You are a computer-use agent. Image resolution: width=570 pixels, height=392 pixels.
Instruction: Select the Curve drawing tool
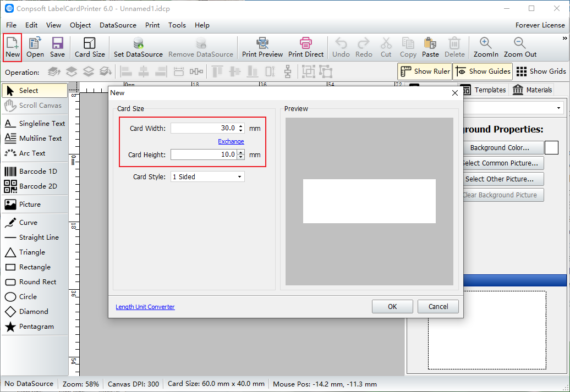coord(35,223)
